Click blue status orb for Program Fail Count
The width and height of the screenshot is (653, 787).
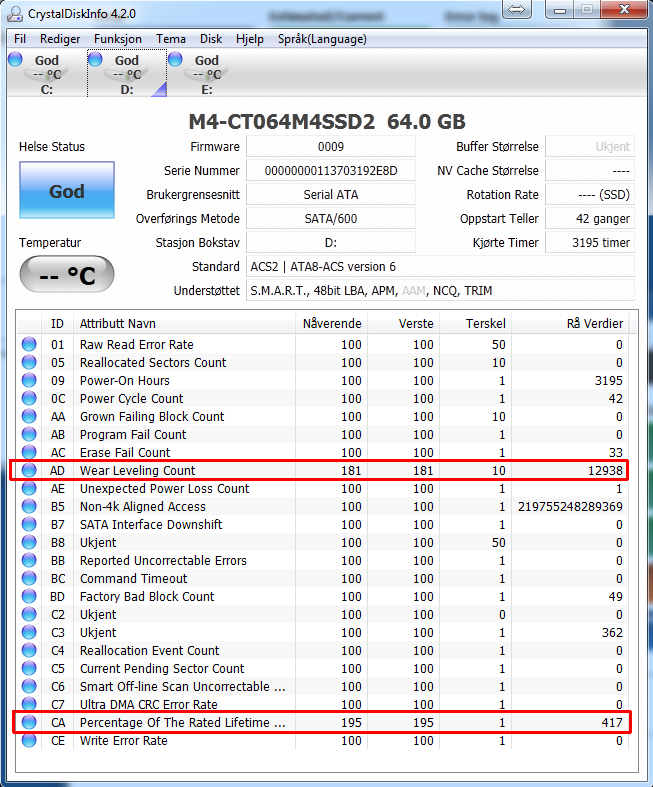(29, 434)
